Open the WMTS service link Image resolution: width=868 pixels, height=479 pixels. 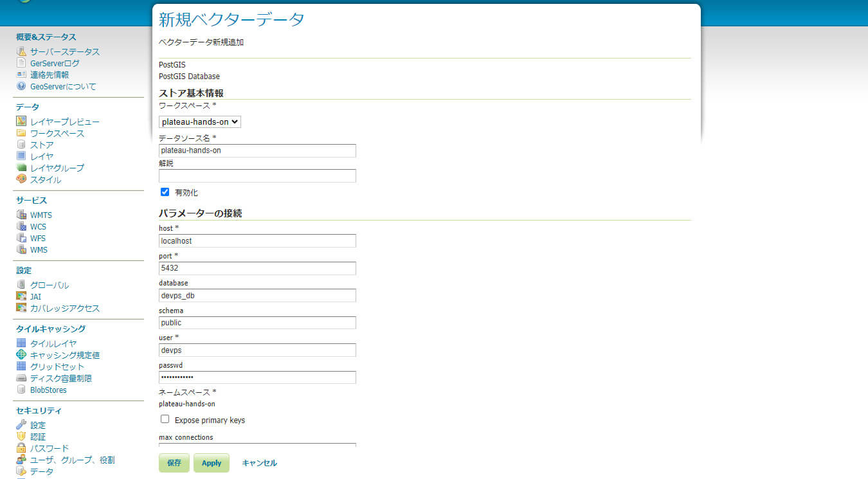41,215
